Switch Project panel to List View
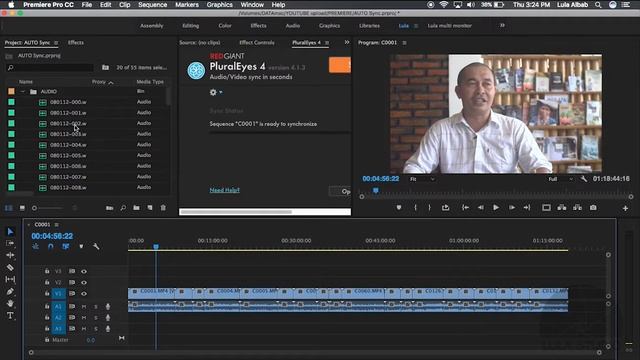 tap(9, 208)
